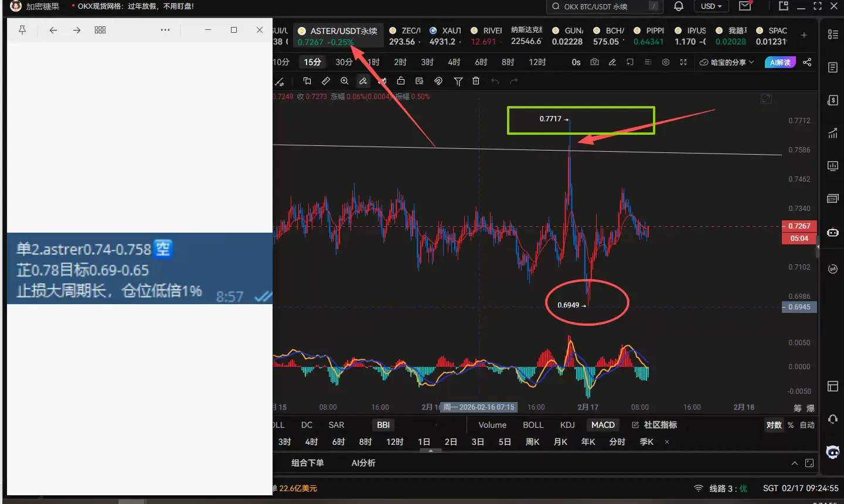
Task: Open the USD currency dropdown
Action: [712, 6]
